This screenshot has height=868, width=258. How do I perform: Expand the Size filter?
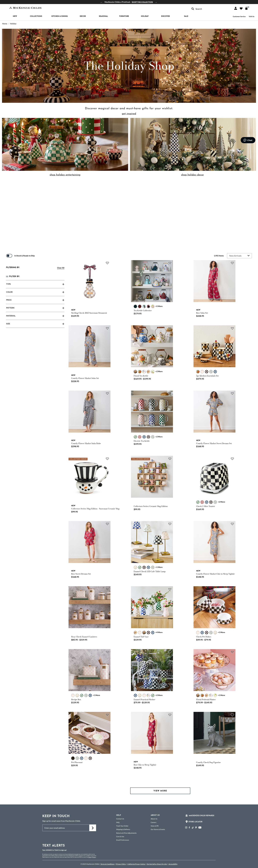(x=35, y=324)
